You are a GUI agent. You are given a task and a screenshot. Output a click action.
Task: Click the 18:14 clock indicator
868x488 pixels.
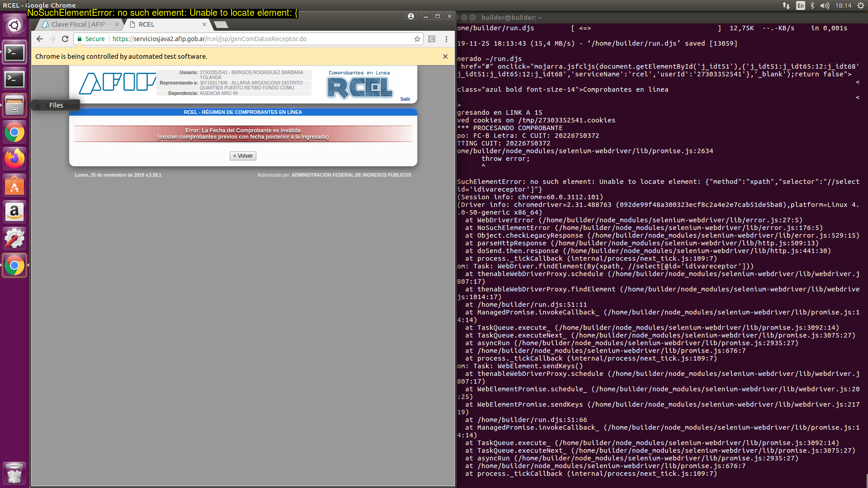click(843, 5)
